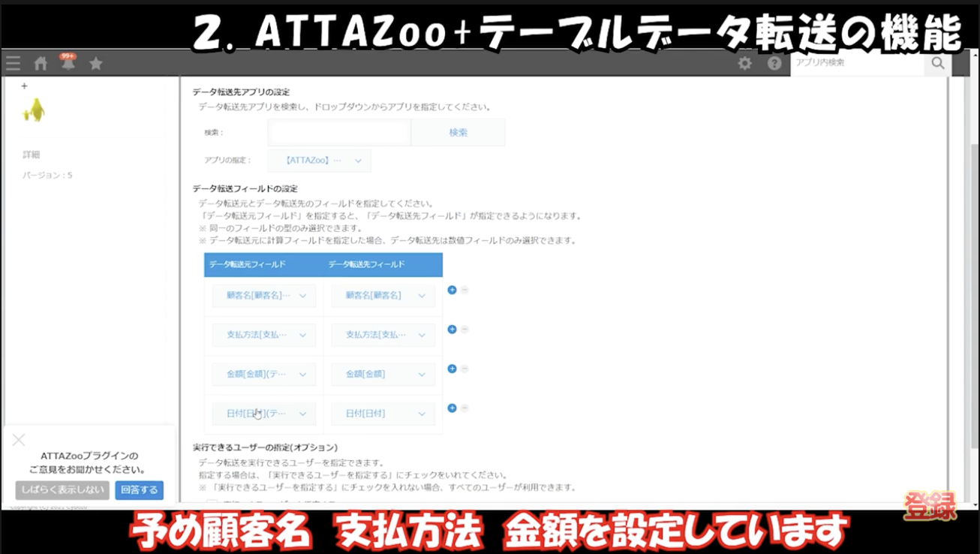This screenshot has height=554, width=980.
Task: Remove the 日付 row with the minus icon
Action: click(x=465, y=408)
